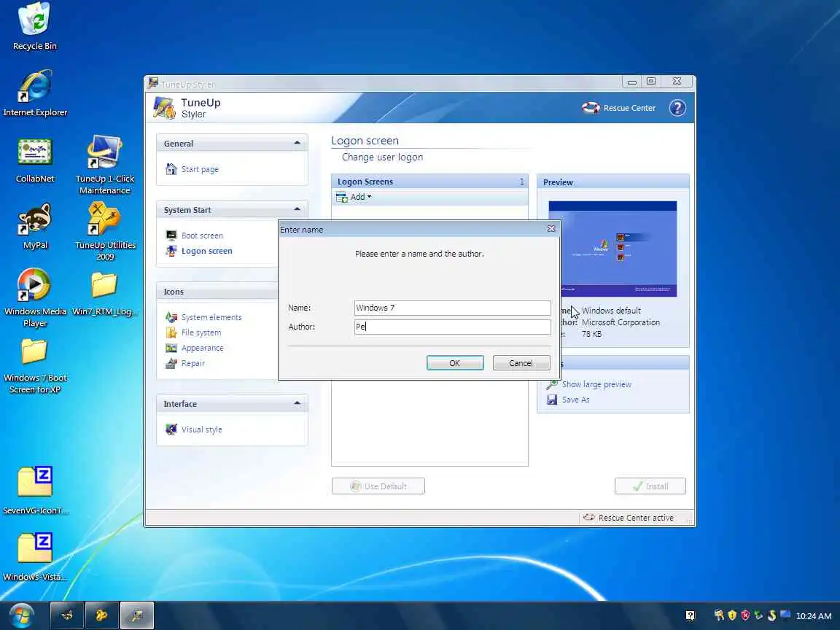The image size is (840, 630).
Task: Click the Boot screen monitor icon
Action: (x=171, y=236)
